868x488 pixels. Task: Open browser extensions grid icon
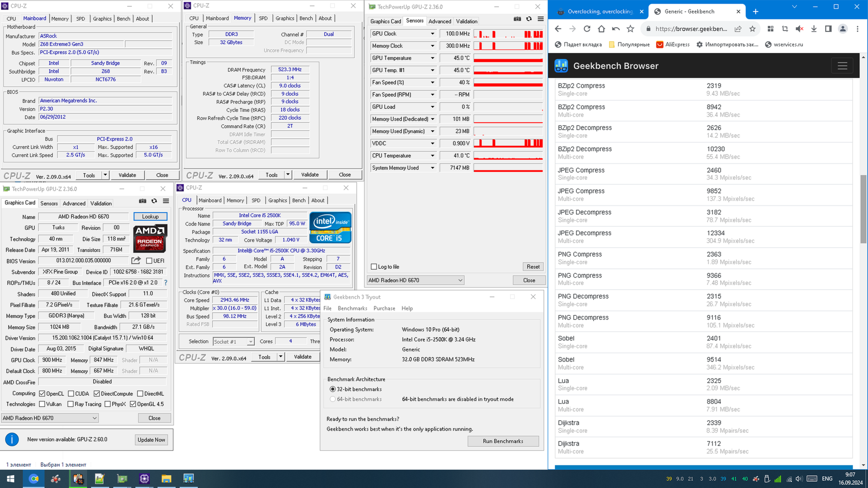[770, 29]
